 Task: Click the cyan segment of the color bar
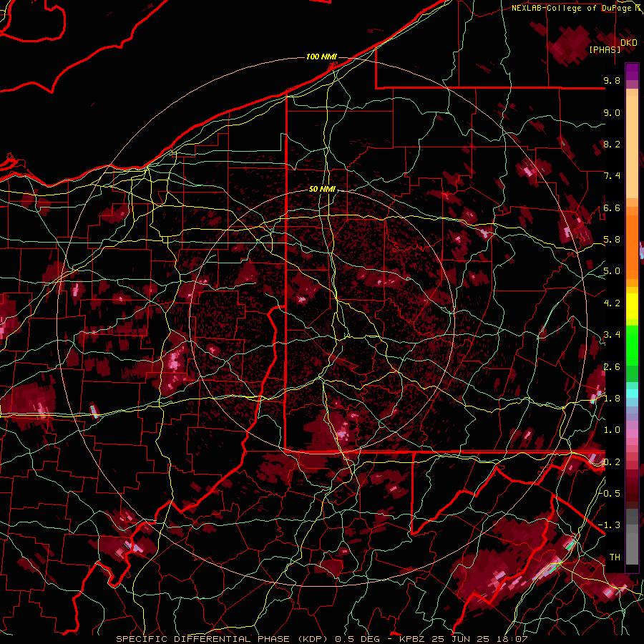(x=632, y=394)
